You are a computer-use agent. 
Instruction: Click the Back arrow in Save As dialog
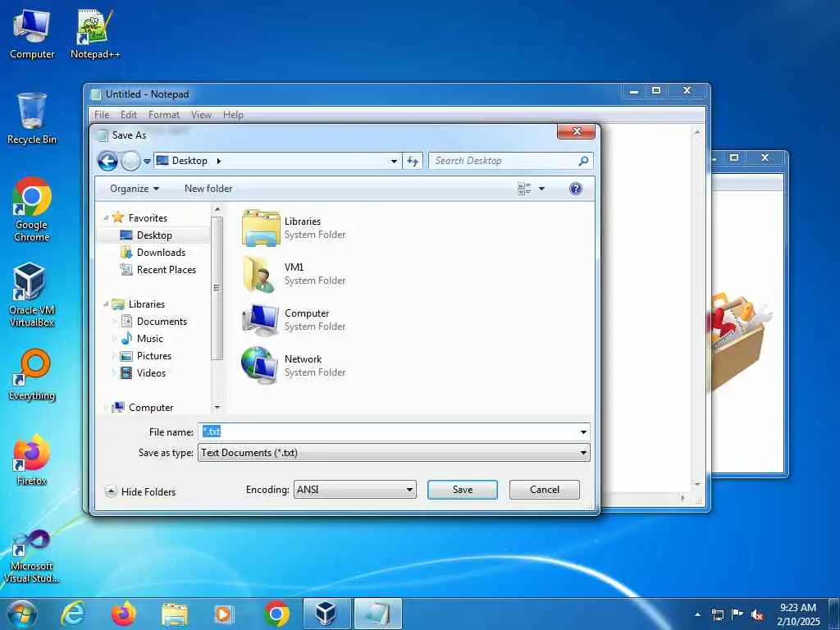107,161
